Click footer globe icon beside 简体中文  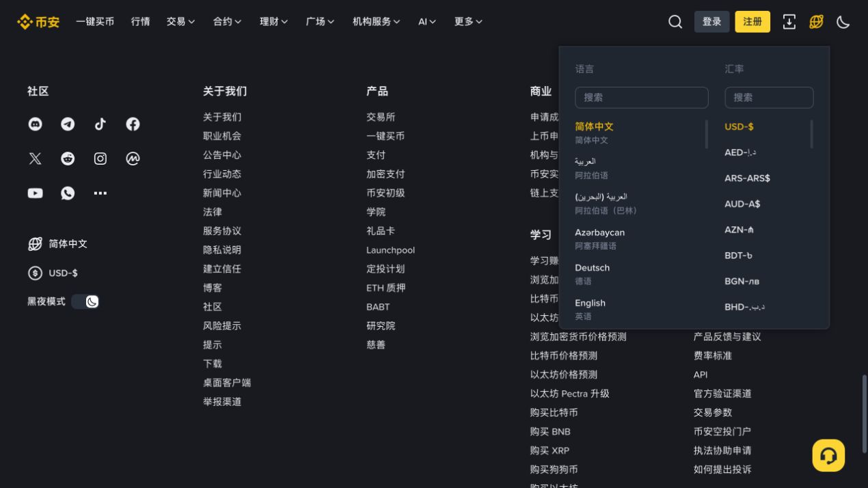click(x=35, y=244)
